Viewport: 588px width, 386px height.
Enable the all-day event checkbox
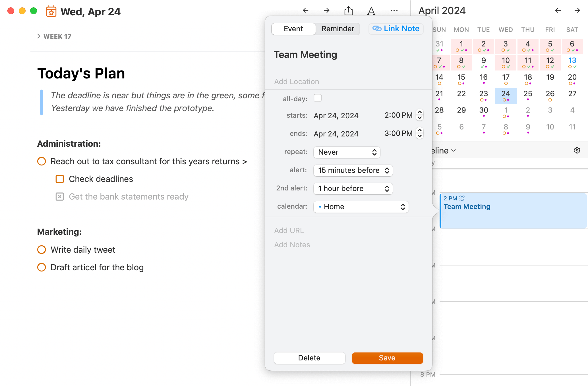[318, 98]
